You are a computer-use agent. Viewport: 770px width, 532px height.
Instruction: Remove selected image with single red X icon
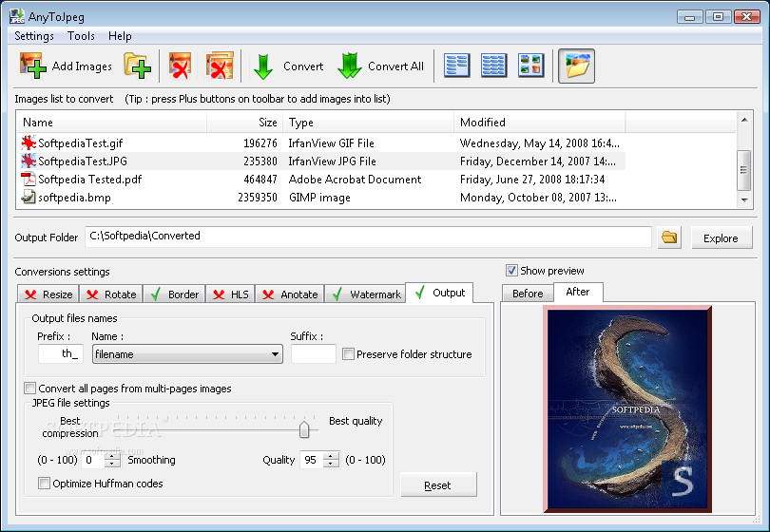180,66
